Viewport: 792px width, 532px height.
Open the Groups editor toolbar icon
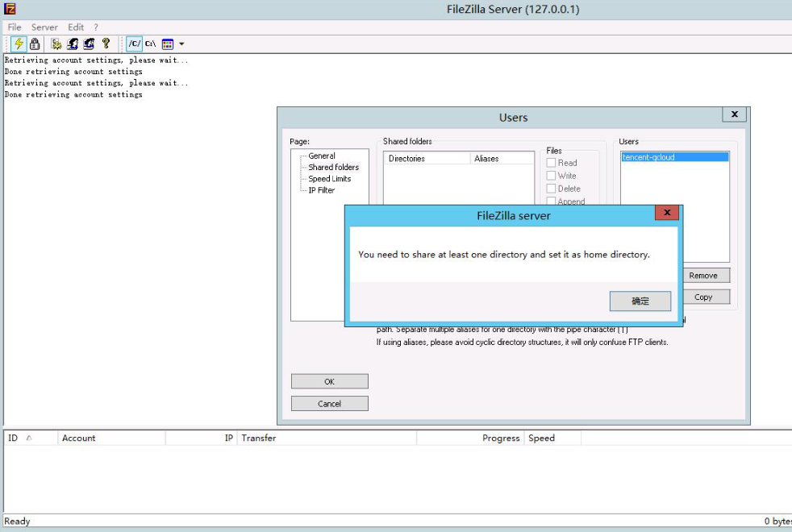89,44
